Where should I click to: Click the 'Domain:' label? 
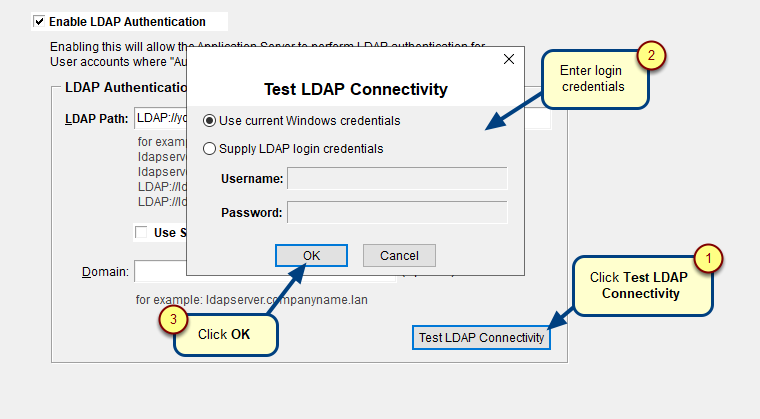105,272
